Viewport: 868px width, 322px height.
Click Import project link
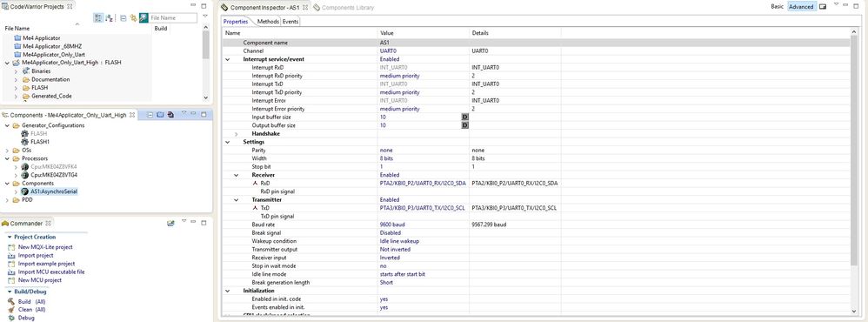point(36,256)
